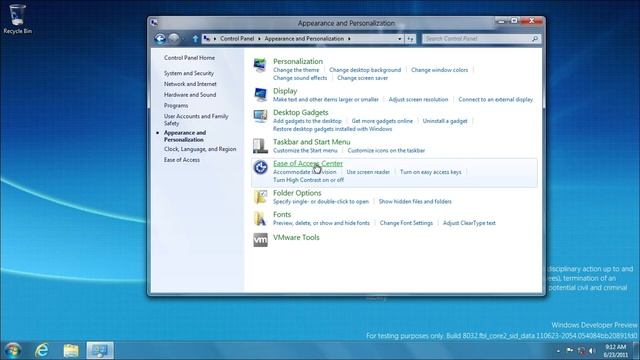This screenshot has height=360, width=640.
Task: Open the VMware Tools icon
Action: [x=260, y=240]
